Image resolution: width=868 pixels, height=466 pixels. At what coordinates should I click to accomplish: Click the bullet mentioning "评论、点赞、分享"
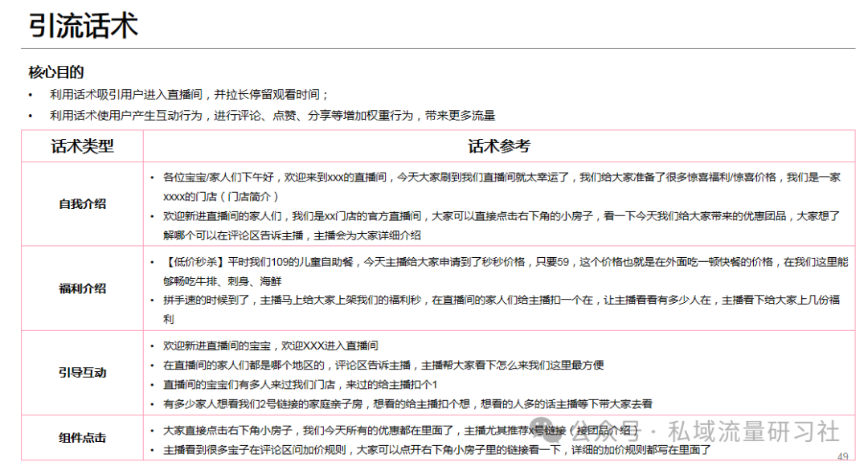coord(272,116)
